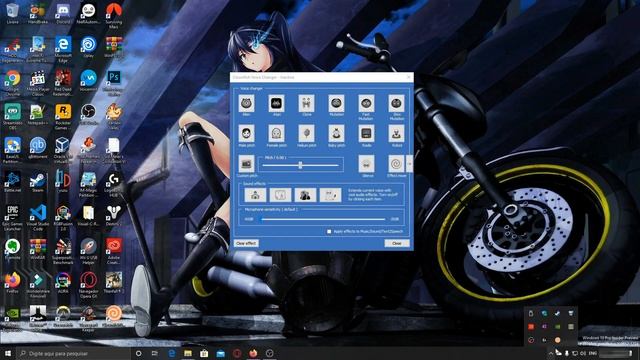Screen dimensions: 640x360
Task: Select the Mutation voice effect
Action: (336, 103)
